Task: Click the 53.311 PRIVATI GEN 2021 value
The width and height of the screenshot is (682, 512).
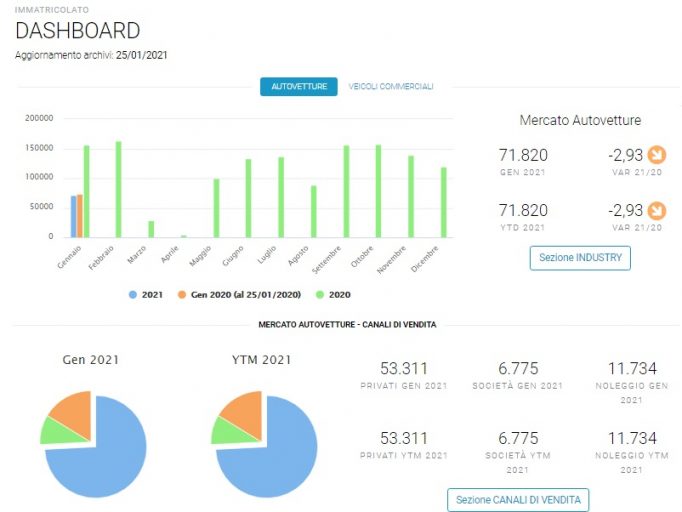Action: pos(404,368)
